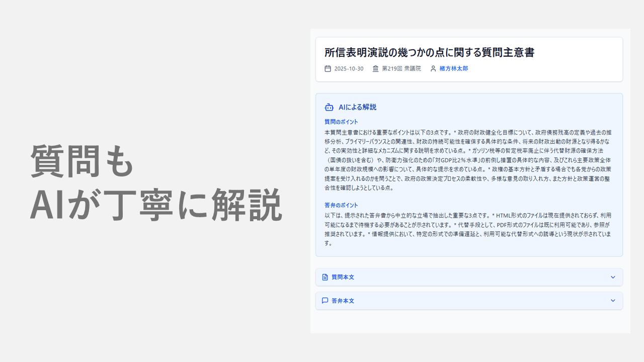Click the chevron at the right of 答弁本文
This screenshot has height=362, width=644.
click(613, 301)
